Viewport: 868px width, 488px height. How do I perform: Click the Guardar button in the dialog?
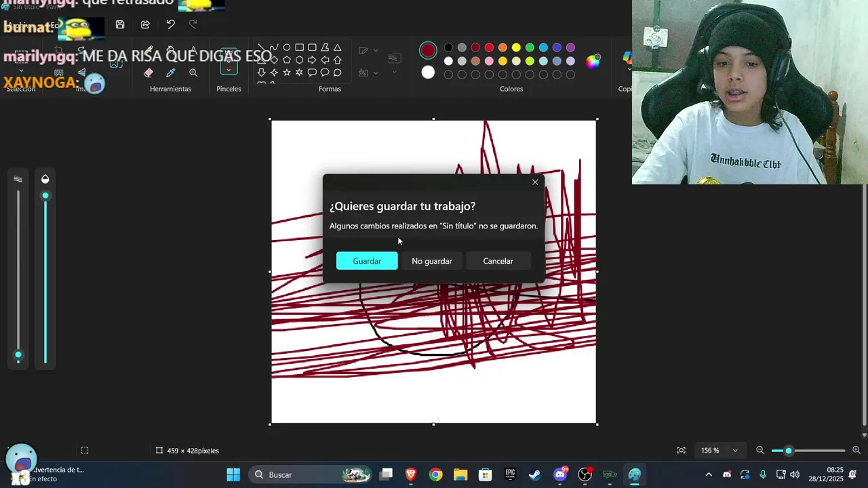tap(367, 261)
